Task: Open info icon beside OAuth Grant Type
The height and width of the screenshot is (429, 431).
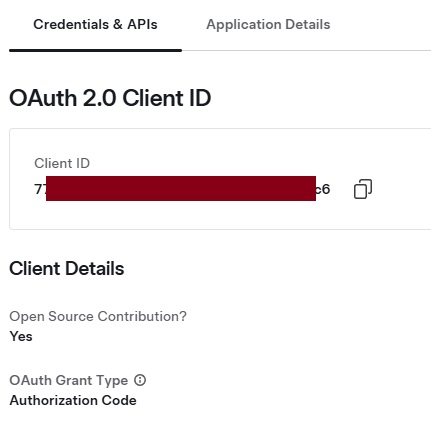Action: click(x=140, y=380)
